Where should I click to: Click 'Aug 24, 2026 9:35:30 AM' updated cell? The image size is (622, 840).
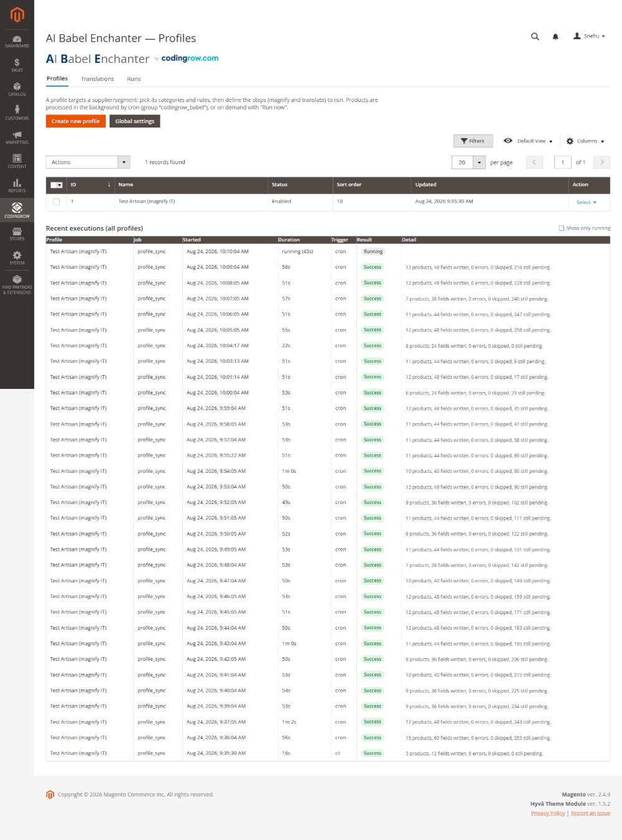(444, 202)
